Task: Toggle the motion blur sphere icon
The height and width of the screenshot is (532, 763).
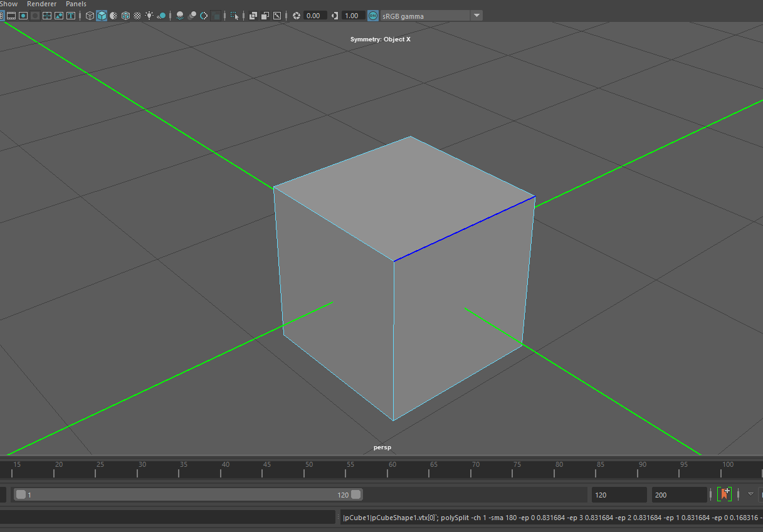Action: (191, 16)
